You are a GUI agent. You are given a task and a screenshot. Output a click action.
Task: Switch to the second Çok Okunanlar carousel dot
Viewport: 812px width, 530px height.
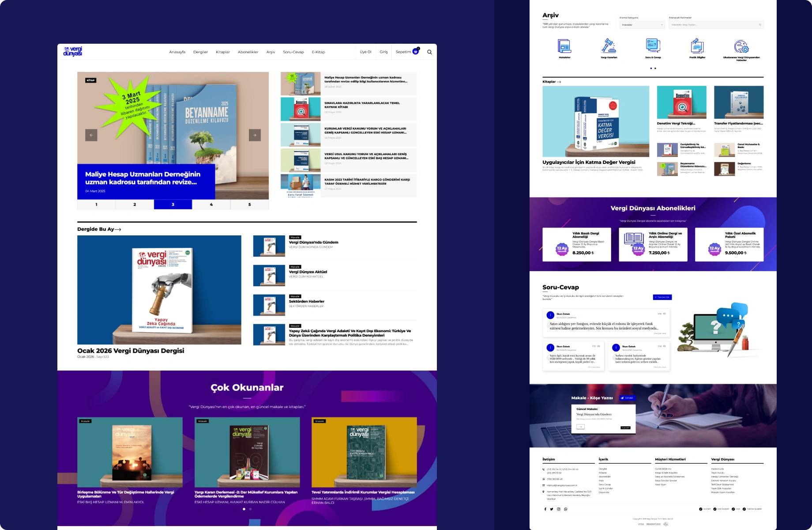coord(251,509)
